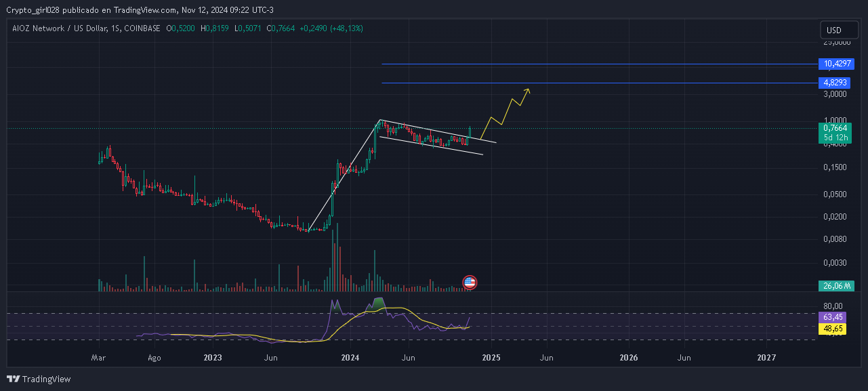
Task: Click the purple RSI value 63,45
Action: pyautogui.click(x=833, y=317)
